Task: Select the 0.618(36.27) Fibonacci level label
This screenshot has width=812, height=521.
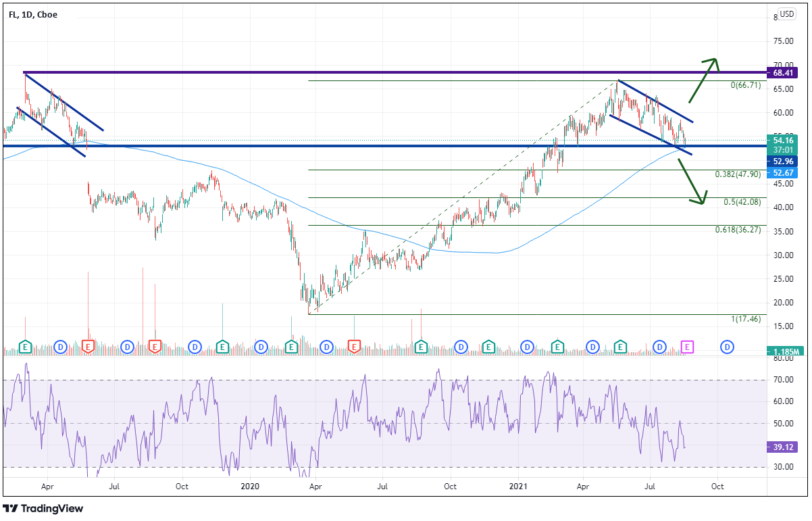Action: pos(738,230)
